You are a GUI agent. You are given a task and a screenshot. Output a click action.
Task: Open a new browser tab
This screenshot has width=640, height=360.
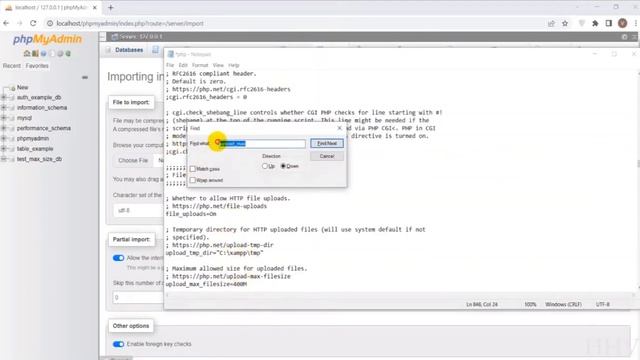(111, 7)
